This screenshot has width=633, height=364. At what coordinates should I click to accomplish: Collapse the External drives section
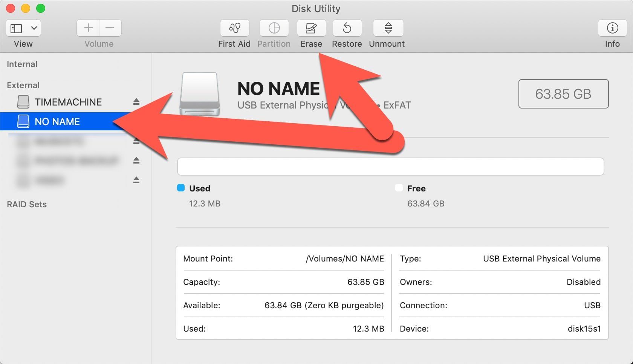point(23,85)
